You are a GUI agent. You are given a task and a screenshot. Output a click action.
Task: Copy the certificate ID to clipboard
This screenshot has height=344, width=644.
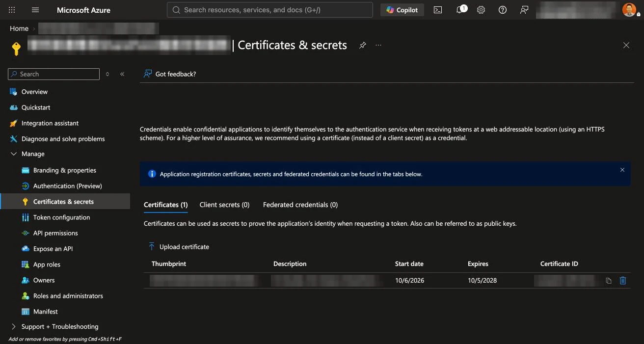(x=609, y=281)
